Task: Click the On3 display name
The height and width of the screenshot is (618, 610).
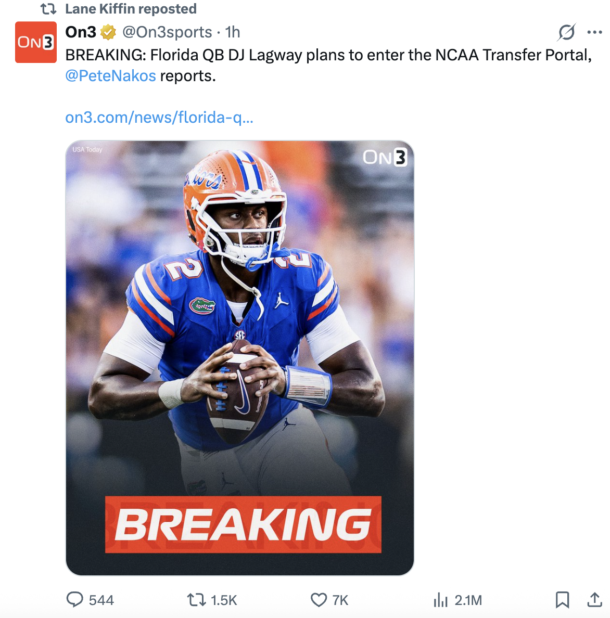Action: pyautogui.click(x=80, y=33)
